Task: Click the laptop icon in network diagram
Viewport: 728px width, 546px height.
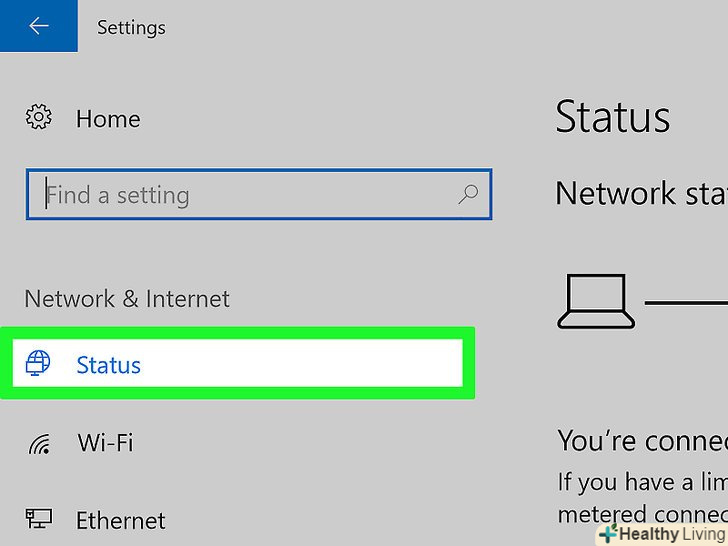Action: pos(596,302)
